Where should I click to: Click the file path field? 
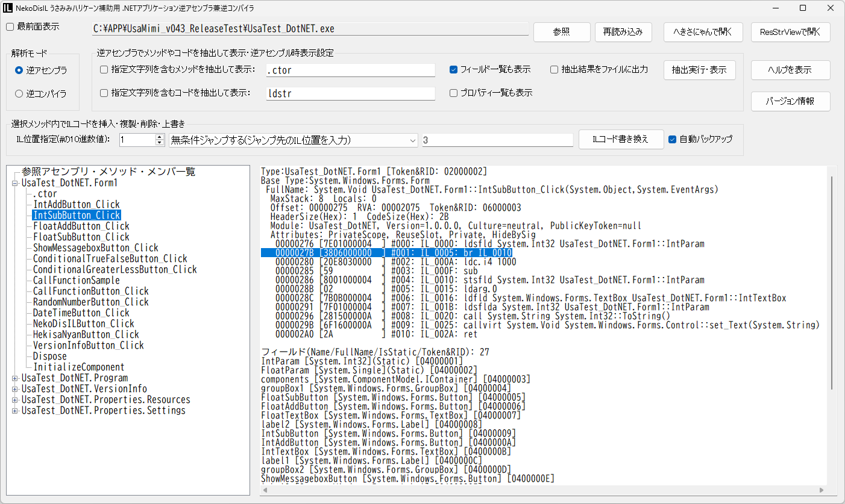tap(309, 29)
